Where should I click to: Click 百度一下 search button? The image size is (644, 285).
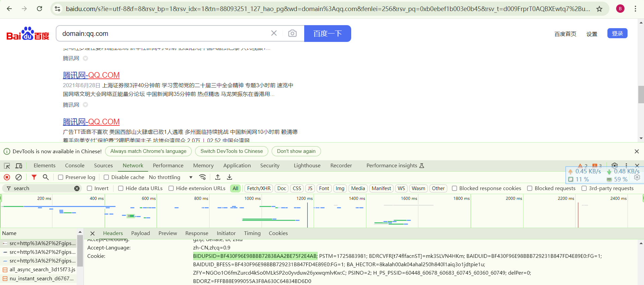click(328, 34)
